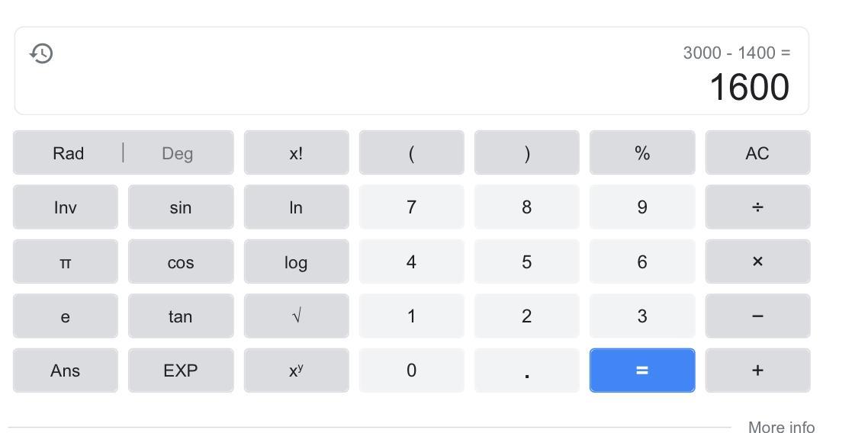Toggle the Inv inverse functions key
868x433 pixels.
66,207
